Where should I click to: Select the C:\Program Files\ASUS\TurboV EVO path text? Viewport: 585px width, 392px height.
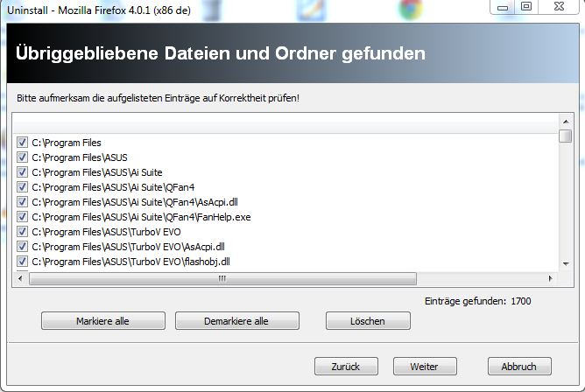106,232
